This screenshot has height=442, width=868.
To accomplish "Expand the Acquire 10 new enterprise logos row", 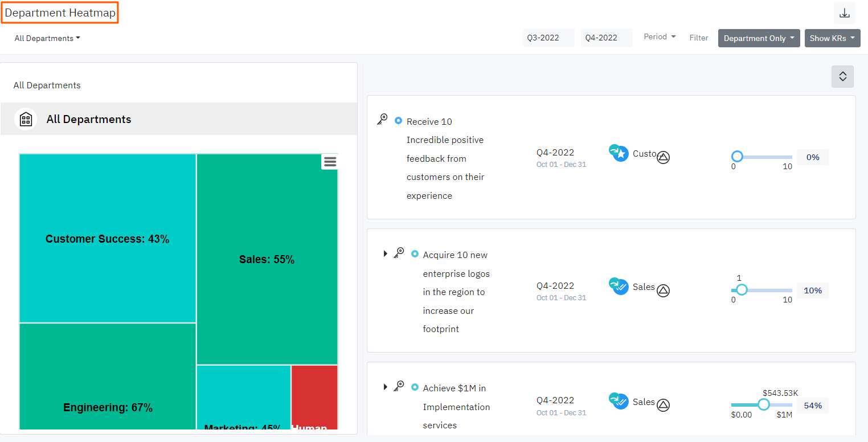I will 386,253.
